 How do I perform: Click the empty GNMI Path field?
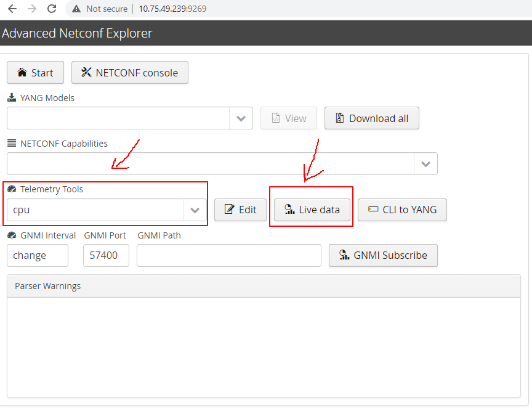(228, 256)
